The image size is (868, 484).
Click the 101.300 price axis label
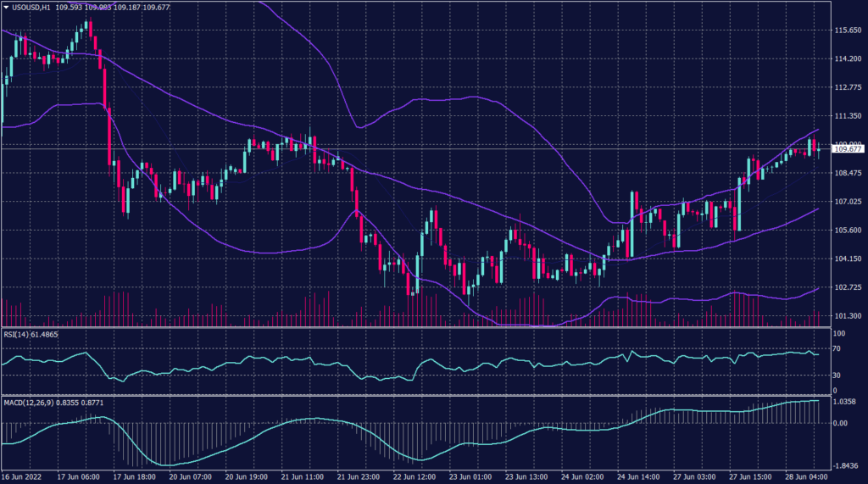[x=849, y=316]
